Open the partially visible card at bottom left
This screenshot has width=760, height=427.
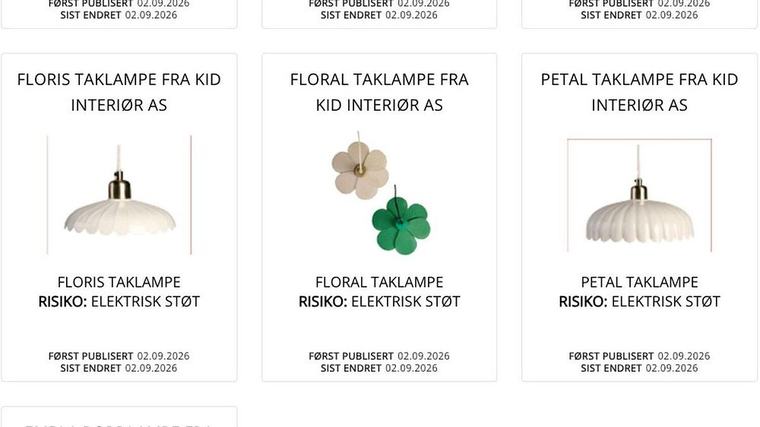[119, 417]
